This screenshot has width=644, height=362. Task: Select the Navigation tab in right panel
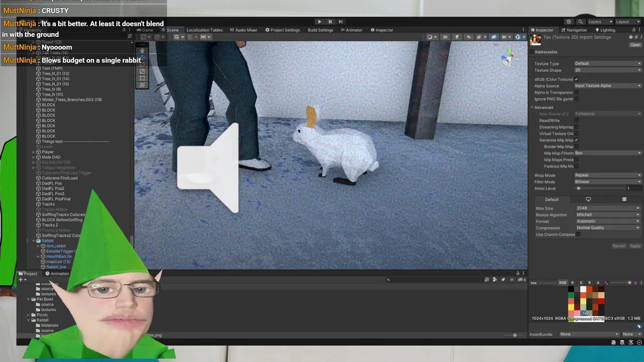(x=574, y=30)
